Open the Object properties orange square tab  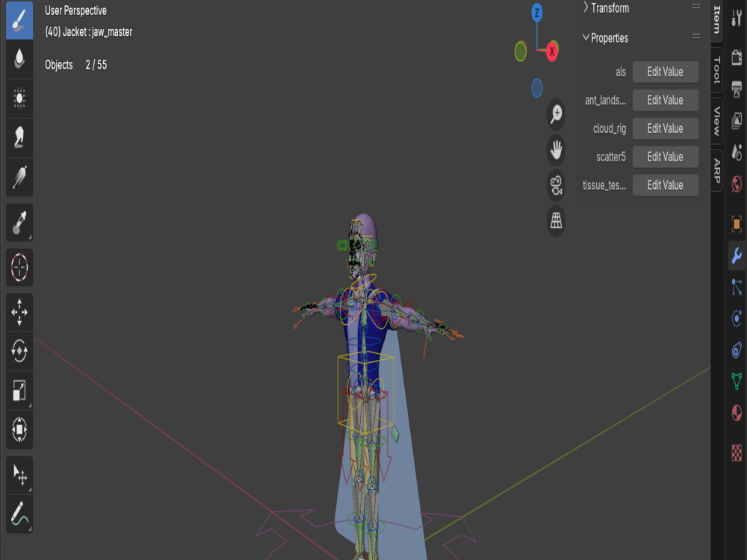tap(737, 223)
